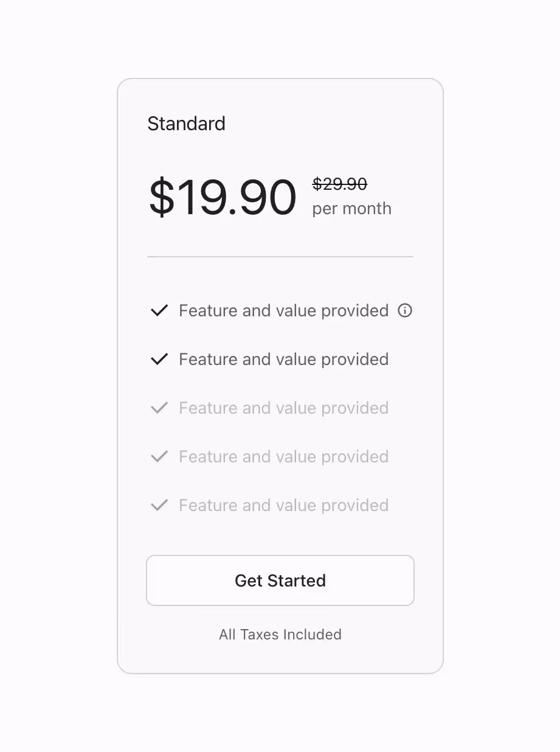The width and height of the screenshot is (560, 752).
Task: Click the info icon beside first feature
Action: [405, 310]
